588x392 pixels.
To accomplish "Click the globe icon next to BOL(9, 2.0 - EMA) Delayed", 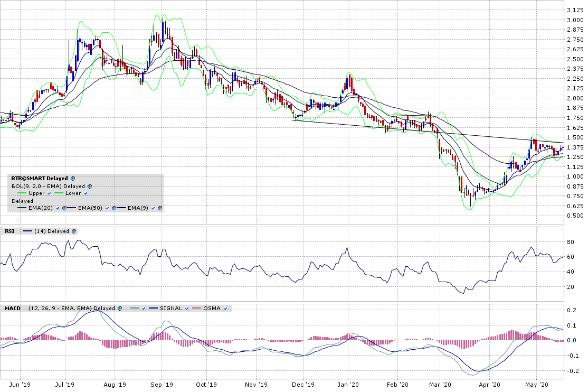I will (x=90, y=186).
